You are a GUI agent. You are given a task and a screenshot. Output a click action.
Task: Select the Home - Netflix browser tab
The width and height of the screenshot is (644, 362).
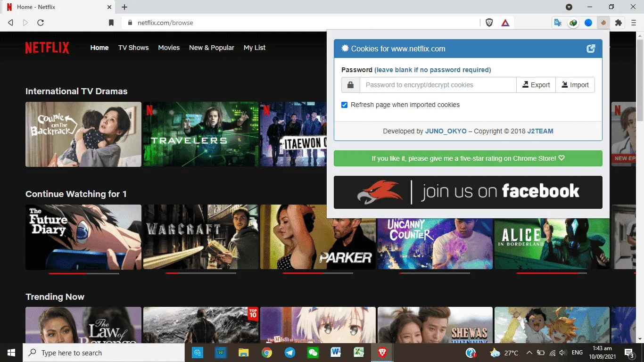pyautogui.click(x=58, y=8)
